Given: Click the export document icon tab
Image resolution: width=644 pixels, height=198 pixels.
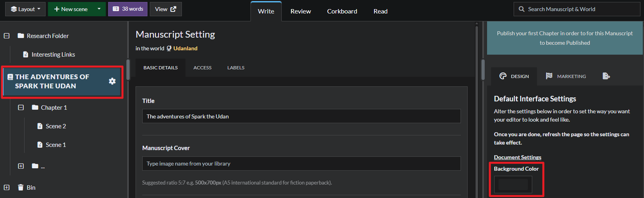Looking at the screenshot, I should coord(606,76).
